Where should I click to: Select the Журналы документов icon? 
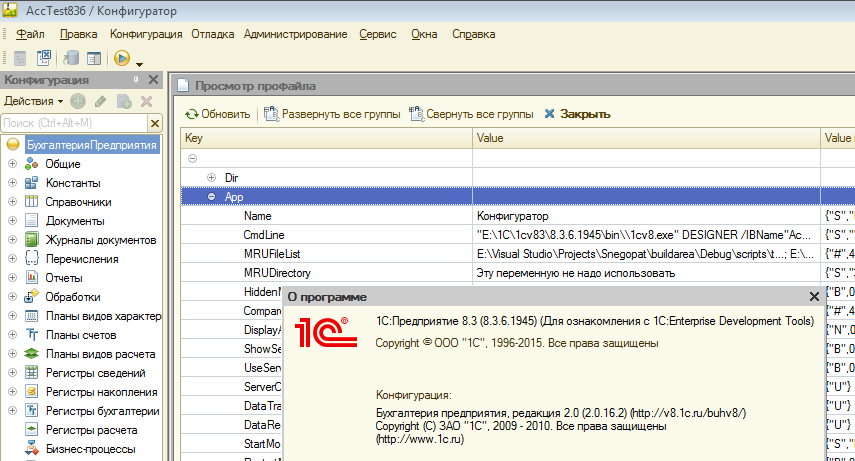click(x=32, y=240)
